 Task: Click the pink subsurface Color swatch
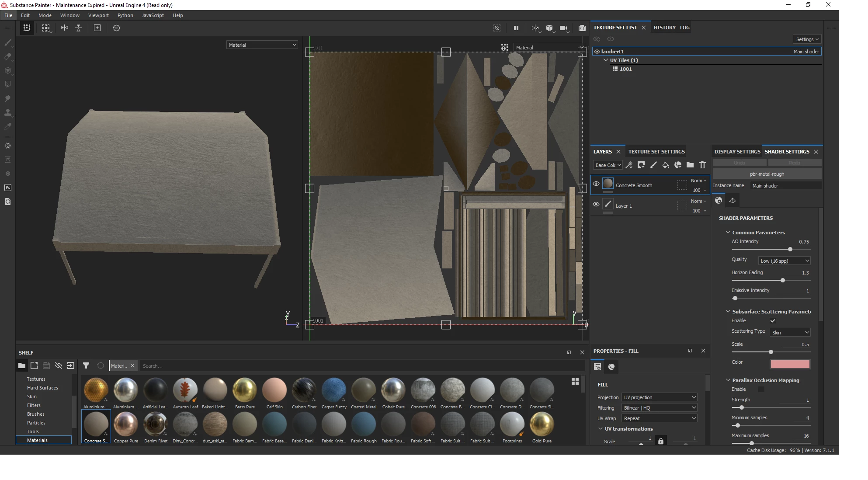tap(790, 364)
